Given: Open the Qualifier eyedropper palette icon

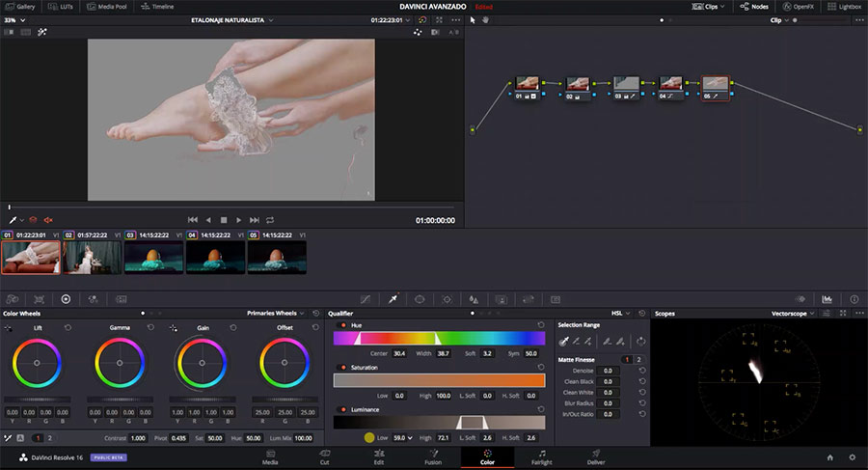Looking at the screenshot, I should [393, 299].
